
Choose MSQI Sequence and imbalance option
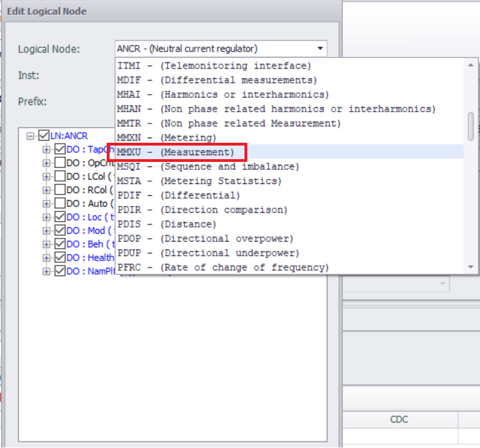[208, 166]
